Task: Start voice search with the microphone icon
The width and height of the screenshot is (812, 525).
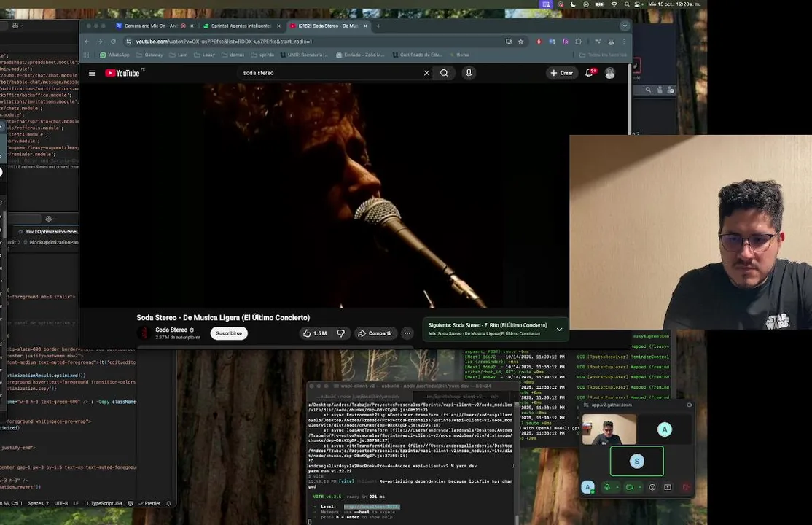Action: click(469, 73)
